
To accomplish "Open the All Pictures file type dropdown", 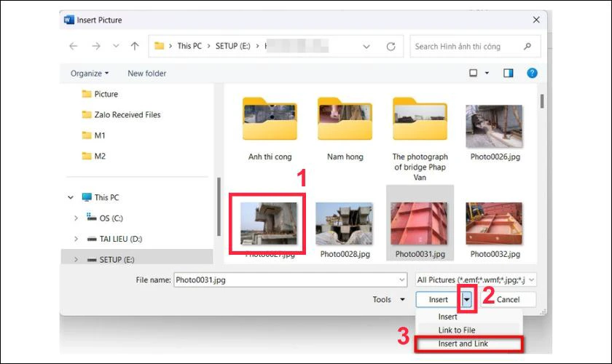I will click(x=476, y=280).
